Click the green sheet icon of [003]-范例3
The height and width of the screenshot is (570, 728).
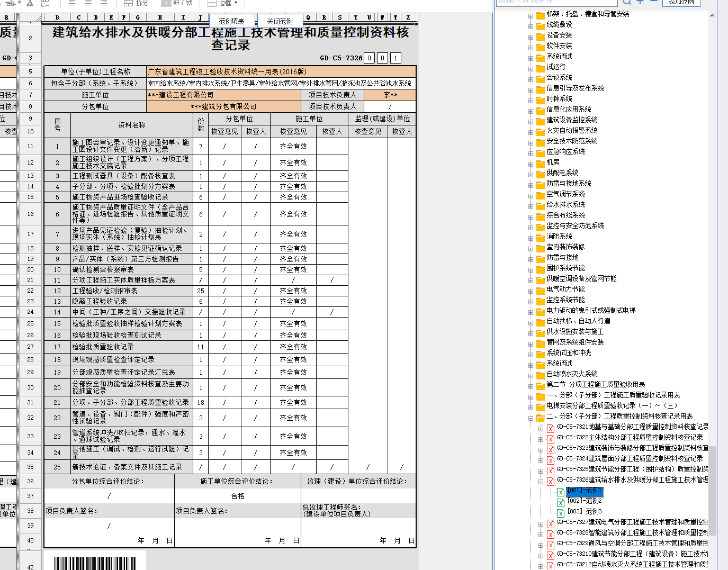(560, 512)
